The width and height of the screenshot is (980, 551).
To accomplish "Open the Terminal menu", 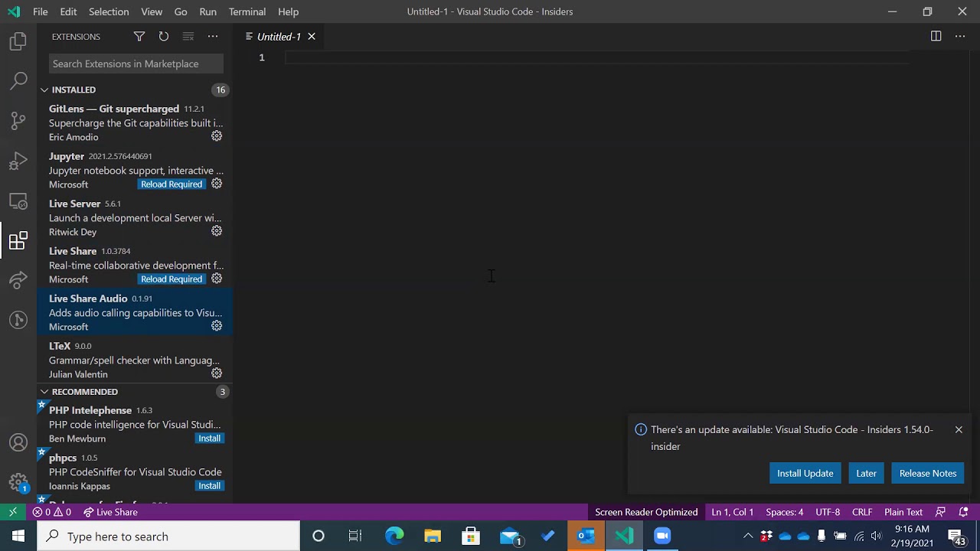I will (x=247, y=11).
